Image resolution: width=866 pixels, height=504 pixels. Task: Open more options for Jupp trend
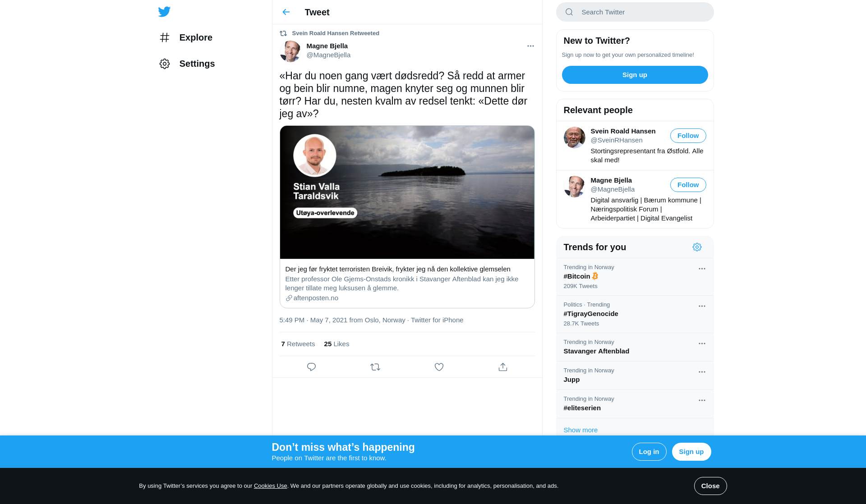(x=702, y=372)
